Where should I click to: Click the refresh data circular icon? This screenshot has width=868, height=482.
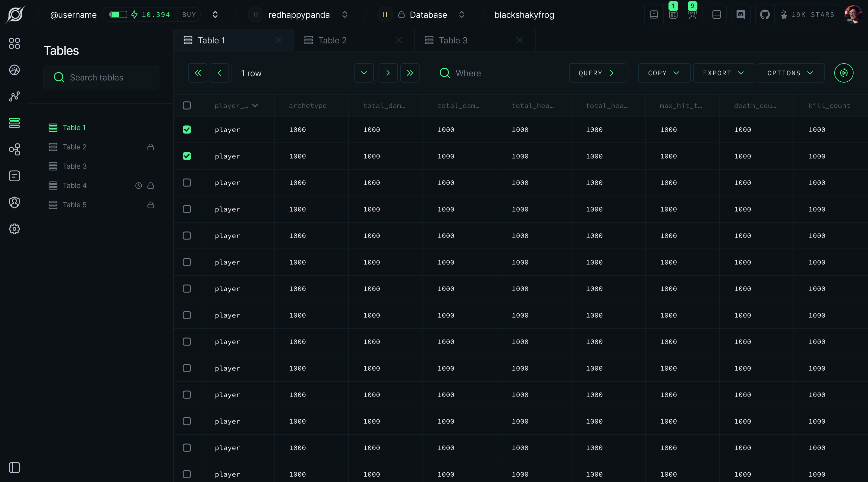pyautogui.click(x=843, y=73)
